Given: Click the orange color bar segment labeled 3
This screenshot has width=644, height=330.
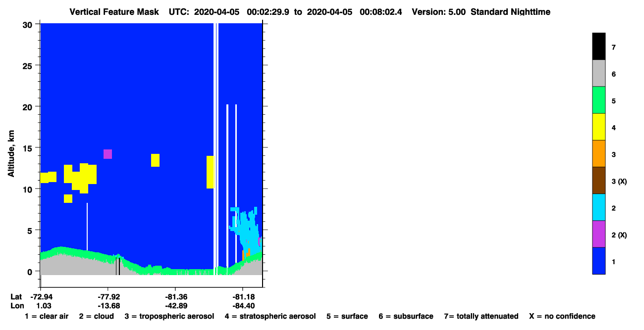Looking at the screenshot, I should pyautogui.click(x=599, y=153).
